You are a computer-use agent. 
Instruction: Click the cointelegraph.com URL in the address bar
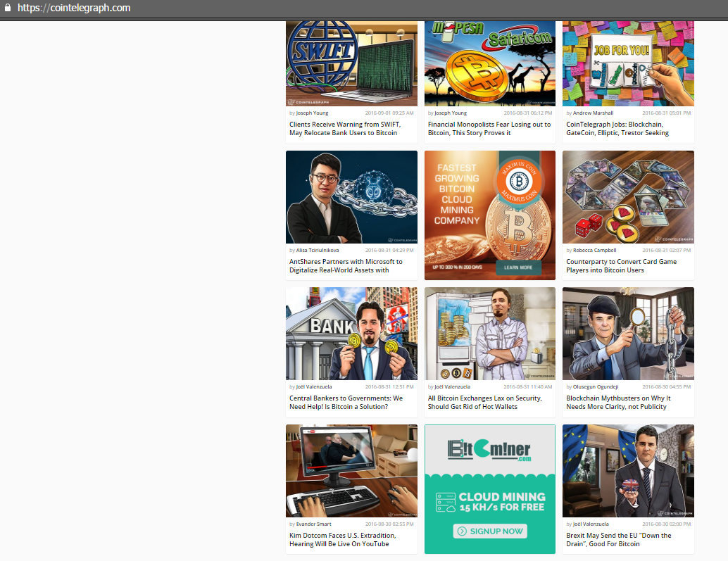(x=74, y=8)
